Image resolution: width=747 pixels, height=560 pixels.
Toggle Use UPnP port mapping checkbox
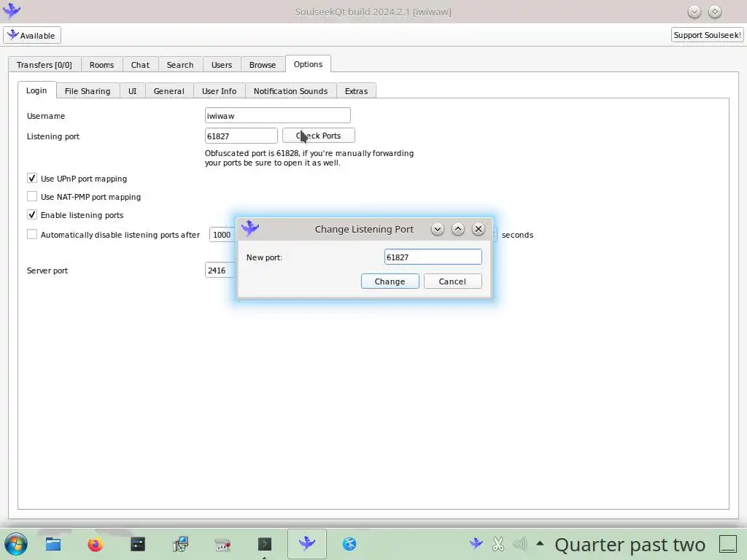32,178
